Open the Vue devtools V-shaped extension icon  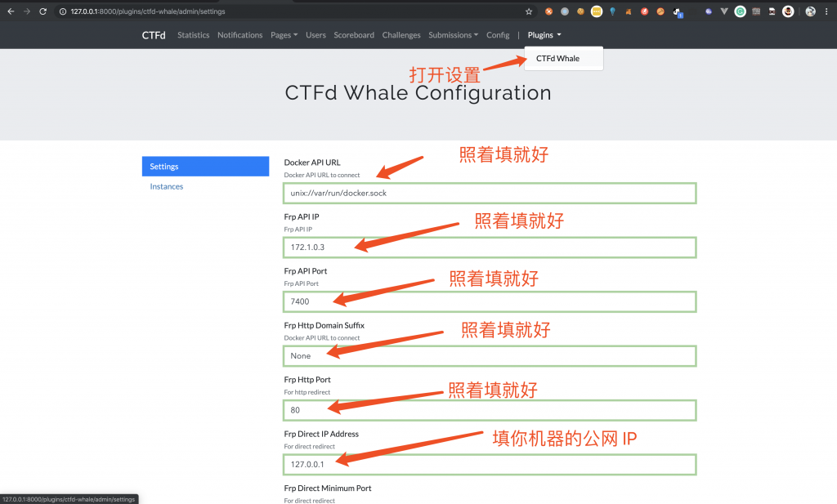tap(724, 11)
